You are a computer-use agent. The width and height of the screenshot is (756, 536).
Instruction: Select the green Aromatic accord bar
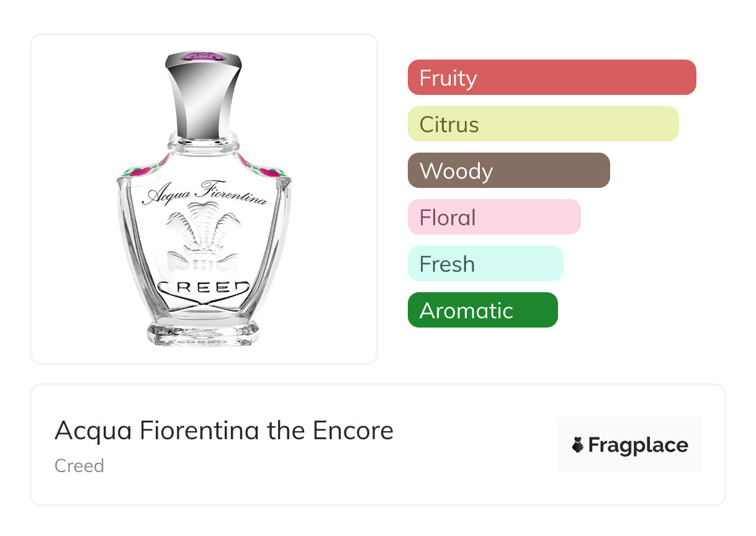pyautogui.click(x=482, y=310)
